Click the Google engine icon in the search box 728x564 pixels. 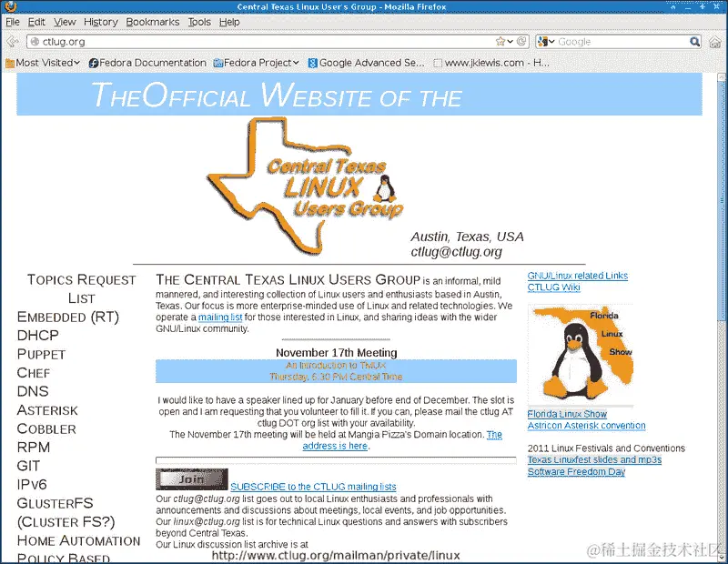(544, 42)
